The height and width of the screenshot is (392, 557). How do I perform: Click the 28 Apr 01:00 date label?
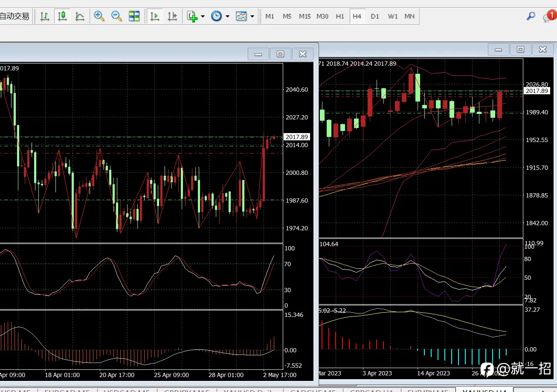[226, 375]
